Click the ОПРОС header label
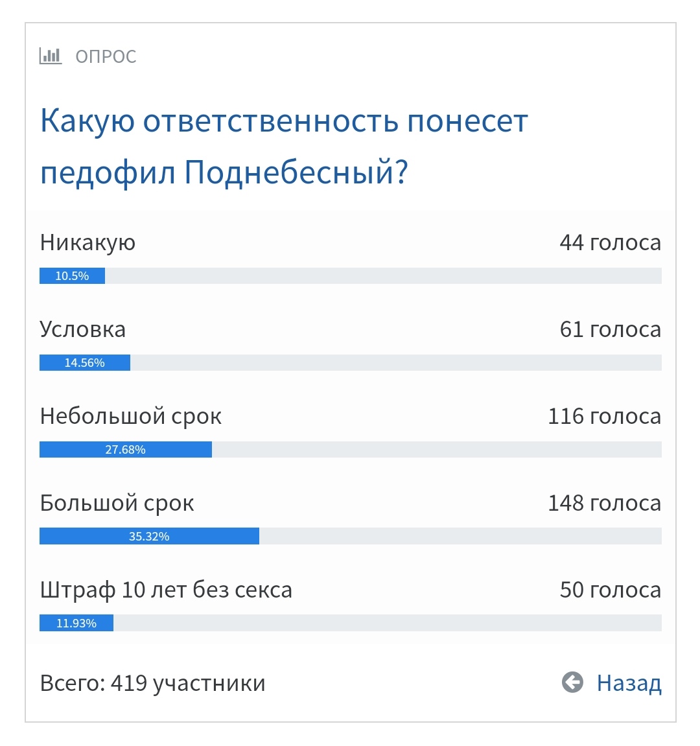Screen dimensions: 700x746 click(106, 56)
